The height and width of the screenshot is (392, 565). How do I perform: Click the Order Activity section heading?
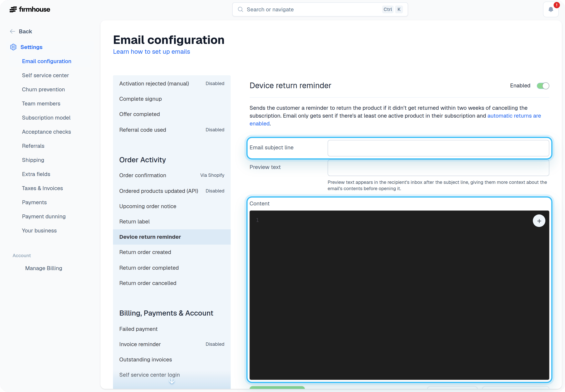[x=142, y=160]
